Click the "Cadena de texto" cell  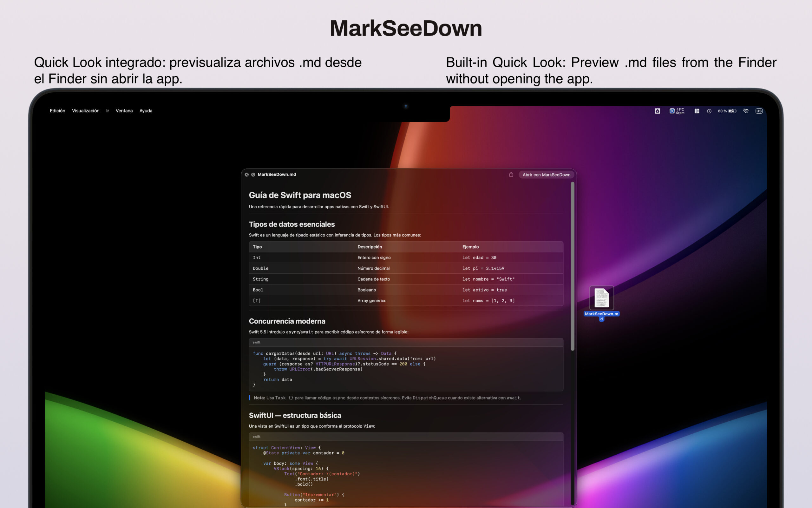pyautogui.click(x=373, y=279)
